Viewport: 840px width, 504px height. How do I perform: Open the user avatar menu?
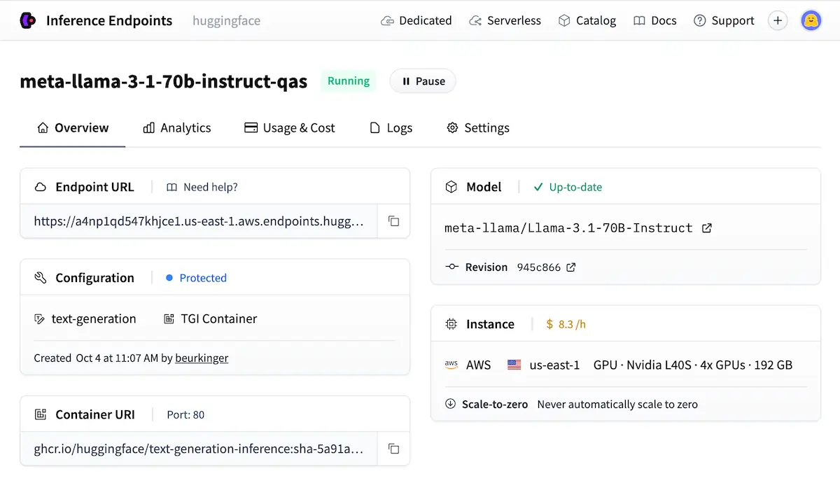tap(811, 20)
